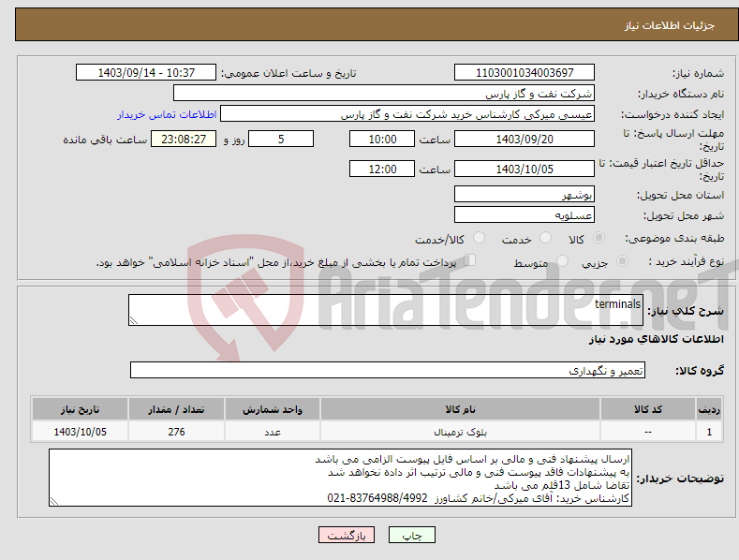Click the تعداد / مقدار column header

pos(176,409)
